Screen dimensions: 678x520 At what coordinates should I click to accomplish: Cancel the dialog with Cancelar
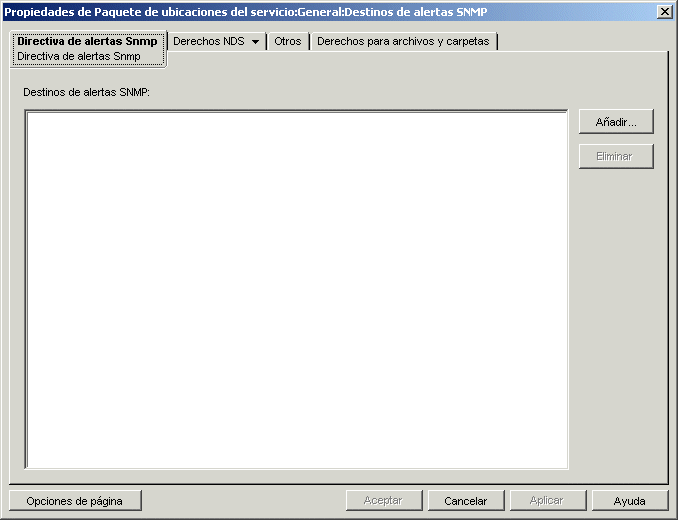coord(466,501)
